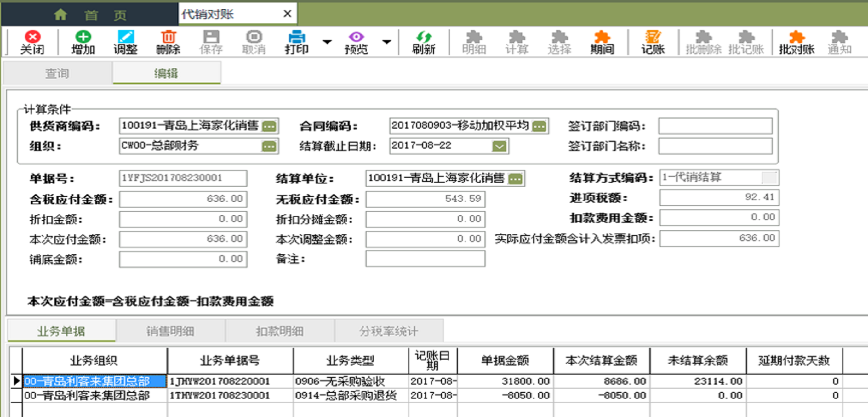Click the 进项税额 field showing 92.41
Image resolution: width=868 pixels, height=417 pixels.
(x=719, y=197)
